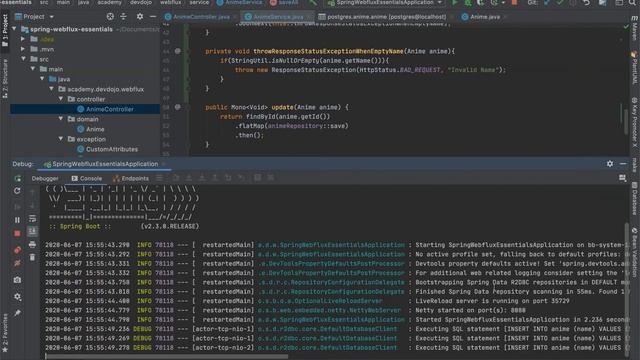Collapse the java folder
Screen dimensions: 640x360
point(42,79)
